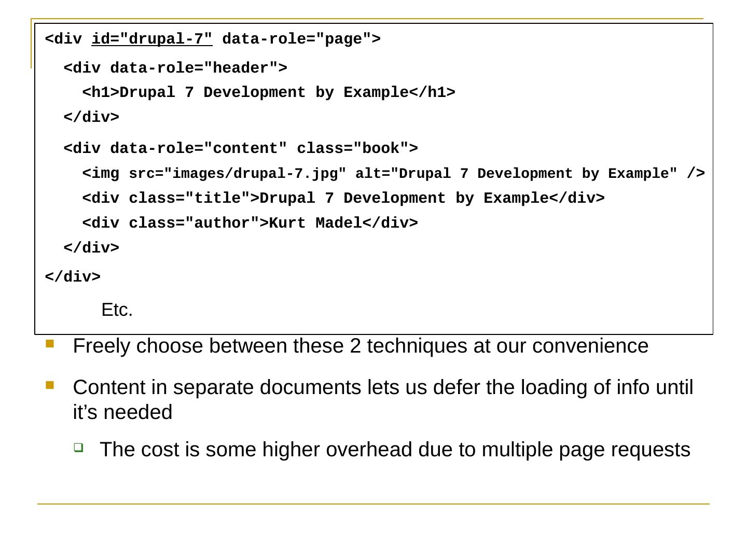
Task: Click the img src="images/drupal-7.jpg" code line
Action: click(393, 173)
